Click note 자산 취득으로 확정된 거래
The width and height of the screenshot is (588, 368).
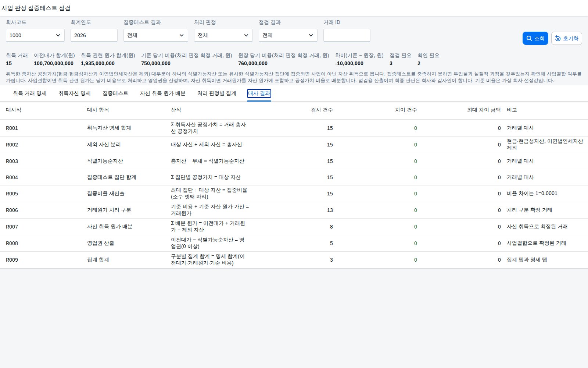[x=537, y=227]
